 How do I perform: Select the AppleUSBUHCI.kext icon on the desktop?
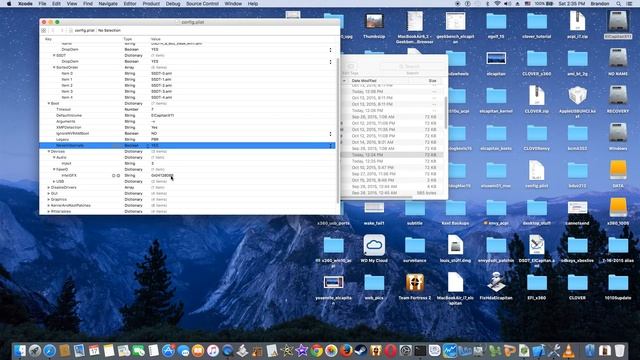click(x=577, y=101)
